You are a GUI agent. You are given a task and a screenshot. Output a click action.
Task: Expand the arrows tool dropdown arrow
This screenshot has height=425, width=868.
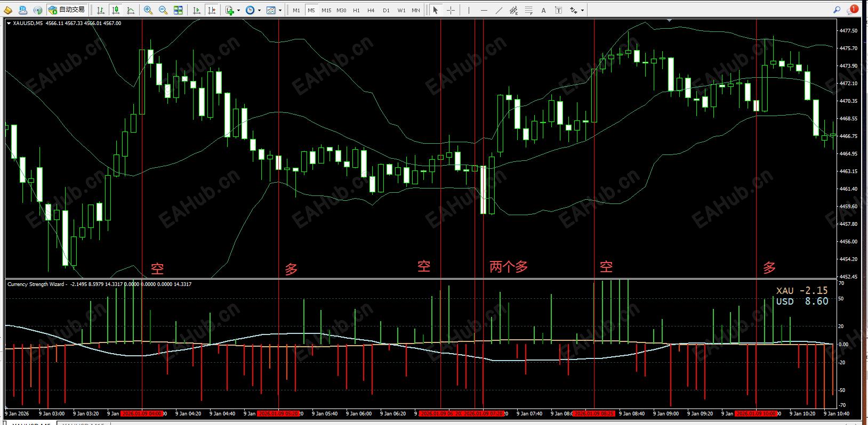(582, 10)
